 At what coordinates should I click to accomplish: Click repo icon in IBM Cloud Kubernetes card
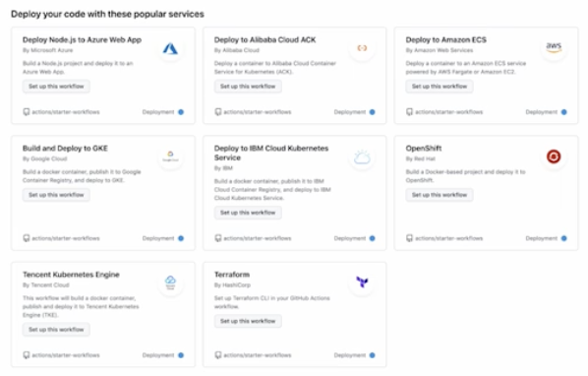[218, 238]
